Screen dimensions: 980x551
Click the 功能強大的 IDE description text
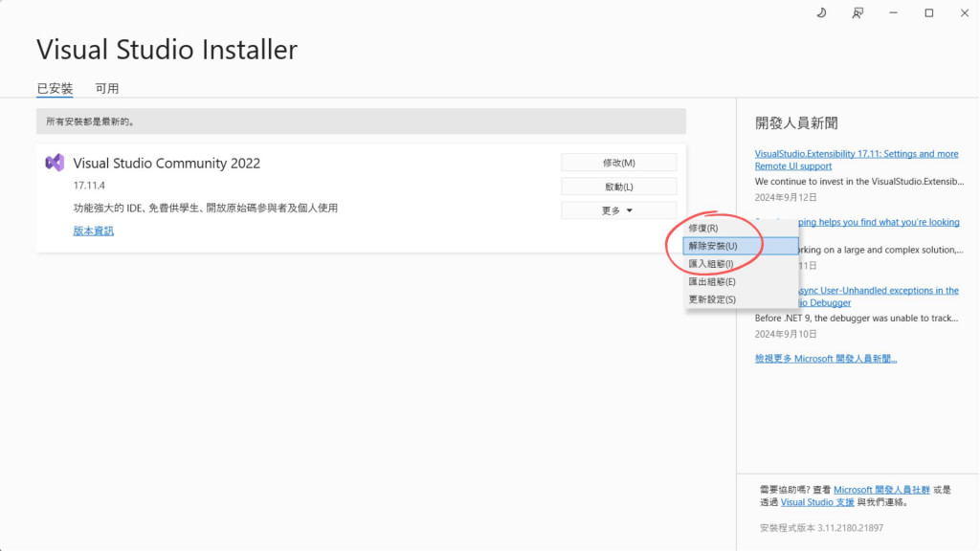coord(205,208)
